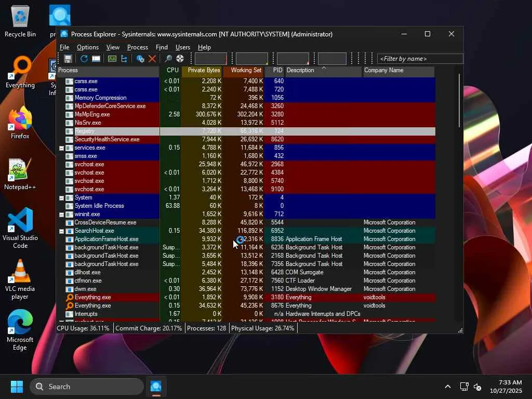Screen dimensions: 532x399
Task: Click the taskbar Search box
Action: click(87, 387)
